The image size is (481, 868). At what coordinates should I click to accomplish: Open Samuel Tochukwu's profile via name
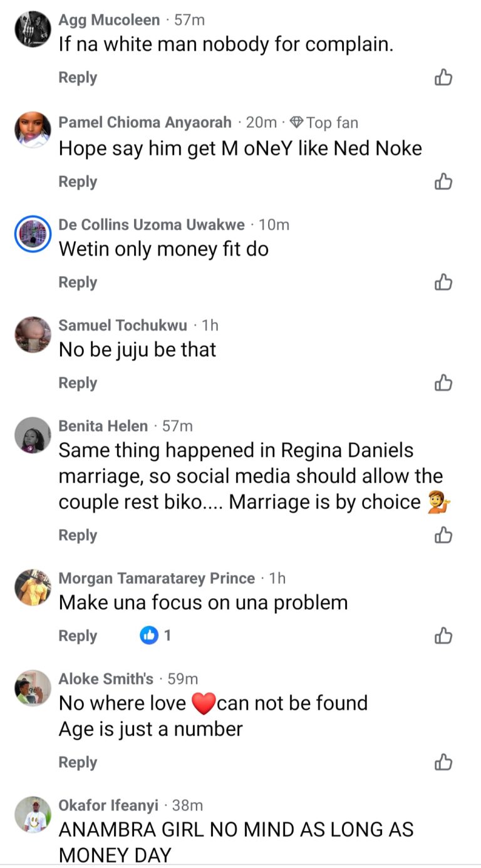pyautogui.click(x=123, y=325)
